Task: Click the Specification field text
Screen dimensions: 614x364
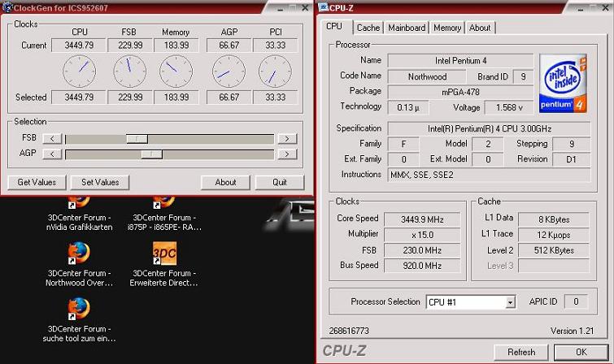Action: coord(489,128)
